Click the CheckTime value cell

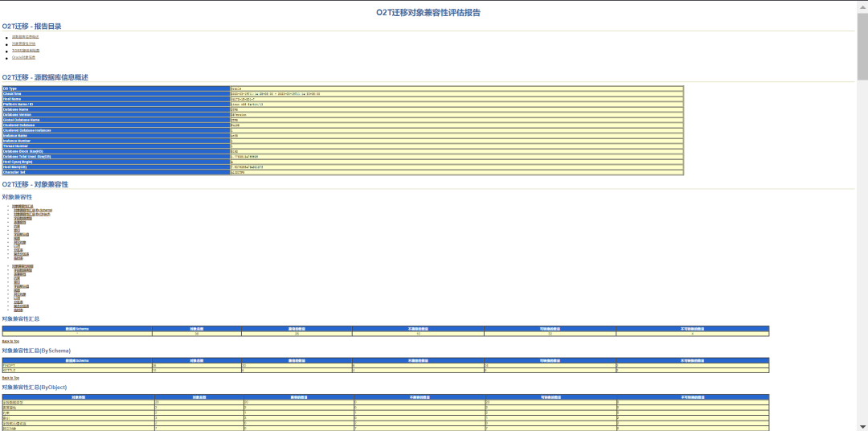click(457, 93)
